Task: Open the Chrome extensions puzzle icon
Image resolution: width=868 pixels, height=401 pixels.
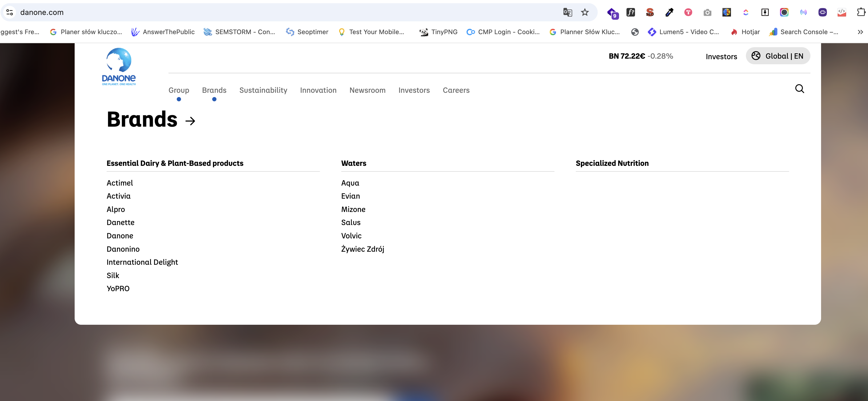Action: click(x=861, y=13)
